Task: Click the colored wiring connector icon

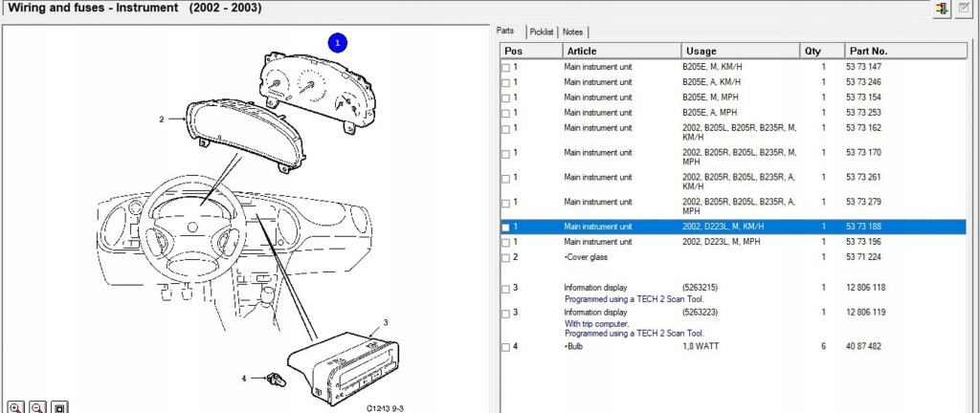Action: pos(942,9)
